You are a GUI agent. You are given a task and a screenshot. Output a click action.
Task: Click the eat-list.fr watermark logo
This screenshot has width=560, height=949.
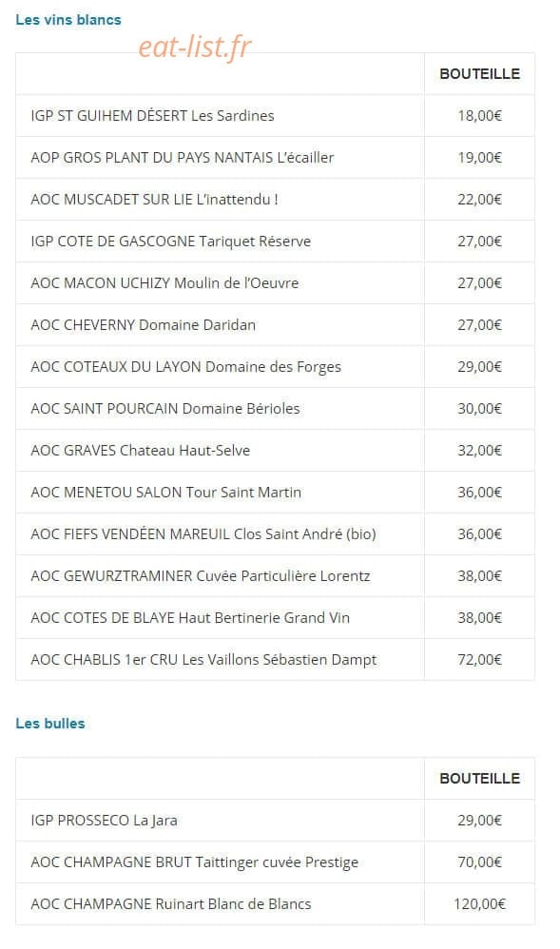194,47
